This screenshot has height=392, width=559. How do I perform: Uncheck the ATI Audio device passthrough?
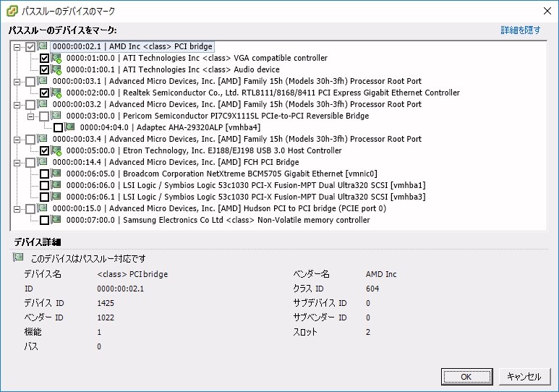44,69
